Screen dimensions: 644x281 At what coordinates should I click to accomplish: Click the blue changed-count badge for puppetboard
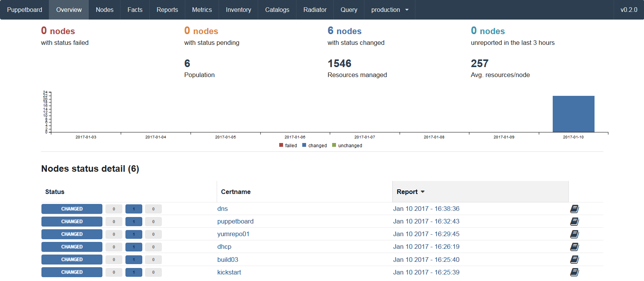point(133,222)
